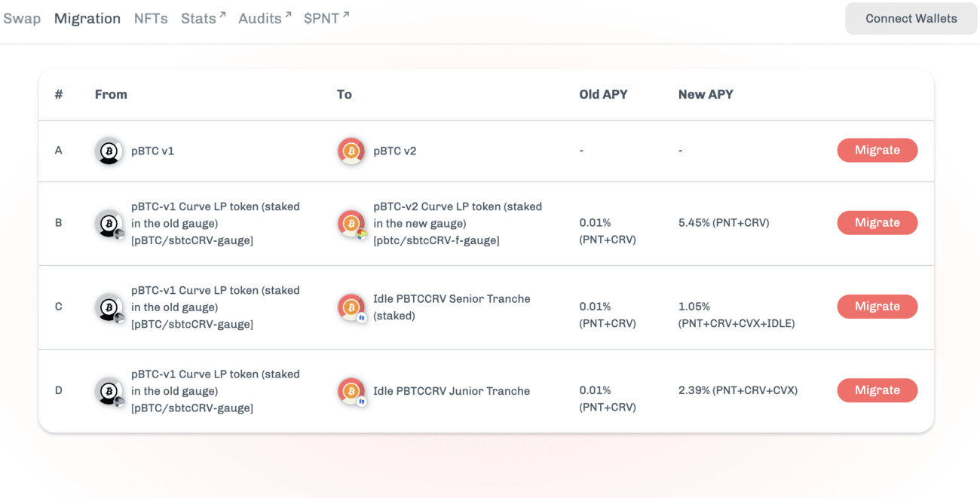Click the To column header
Screen dimensions: 980x498
click(345, 94)
